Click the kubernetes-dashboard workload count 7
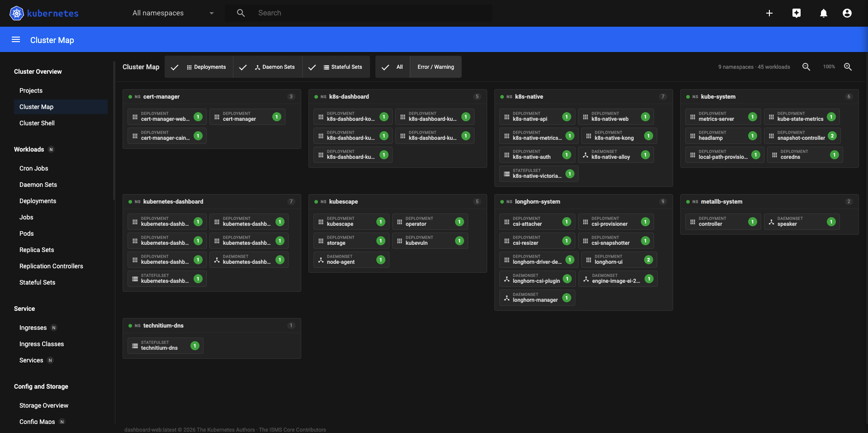The image size is (868, 433). (x=291, y=202)
